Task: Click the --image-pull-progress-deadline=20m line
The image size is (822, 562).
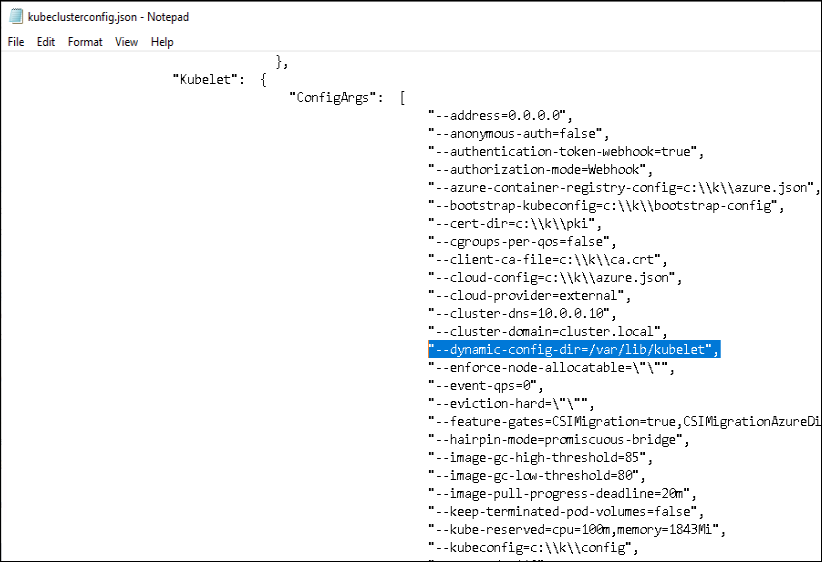Action: [x=562, y=494]
